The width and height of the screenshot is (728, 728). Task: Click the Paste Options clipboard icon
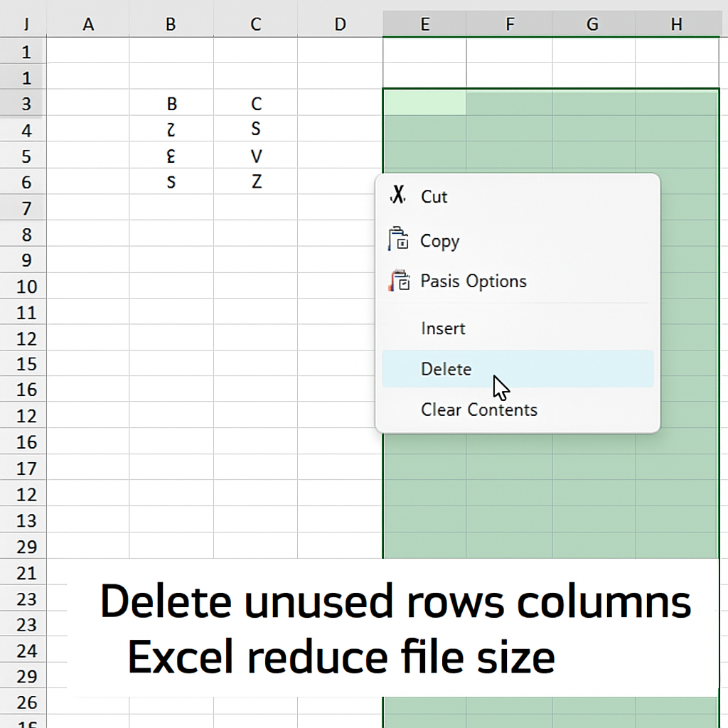point(400,279)
